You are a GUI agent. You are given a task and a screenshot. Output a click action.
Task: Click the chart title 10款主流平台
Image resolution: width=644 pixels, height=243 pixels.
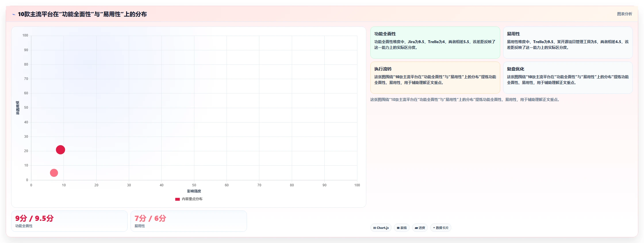point(82,14)
